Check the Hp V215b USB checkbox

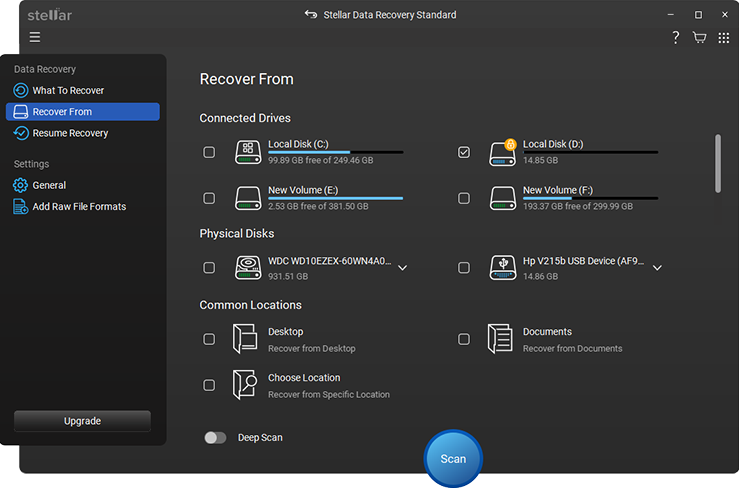464,268
